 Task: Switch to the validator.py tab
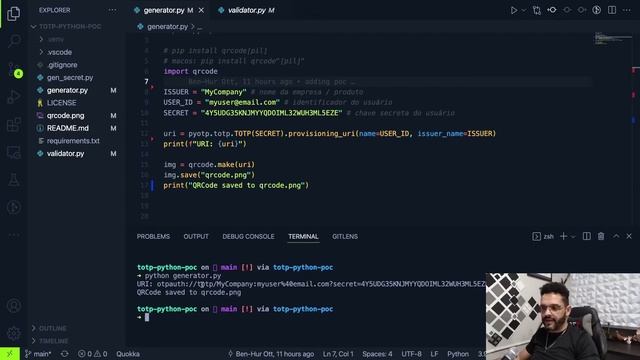click(247, 11)
